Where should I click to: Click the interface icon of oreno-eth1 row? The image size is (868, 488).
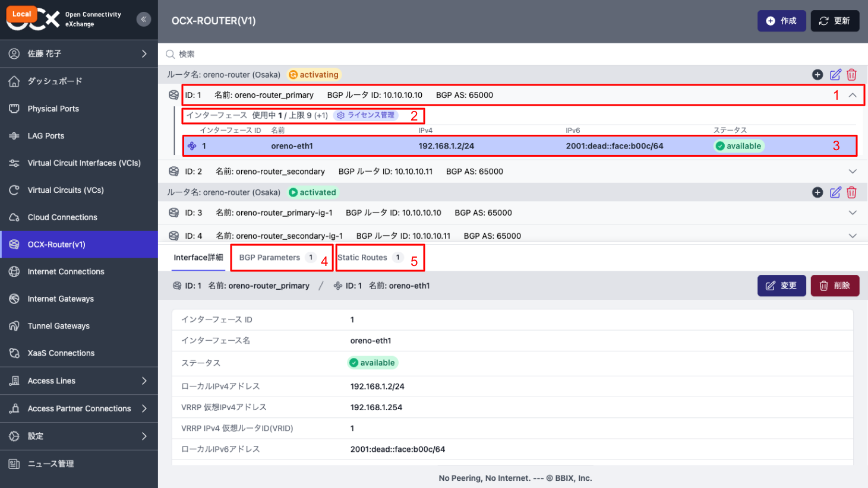click(x=192, y=146)
